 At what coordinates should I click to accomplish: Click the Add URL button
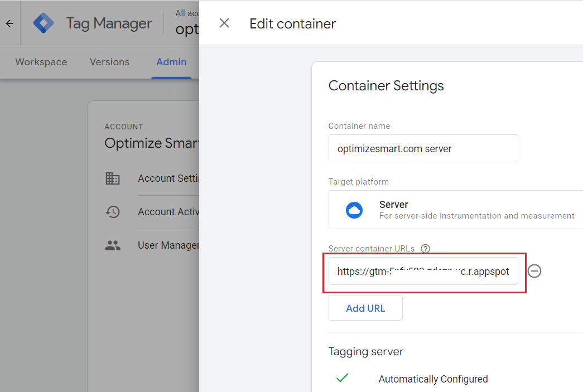[x=365, y=308]
